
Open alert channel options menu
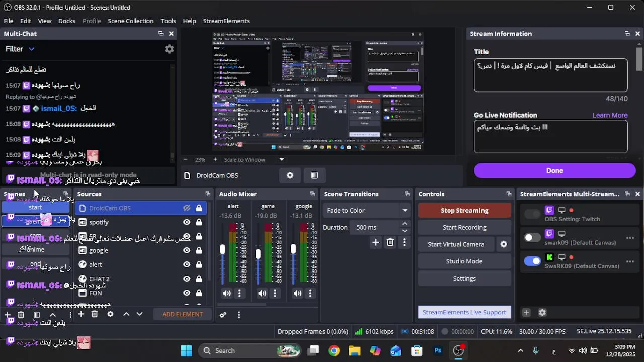[x=239, y=293]
